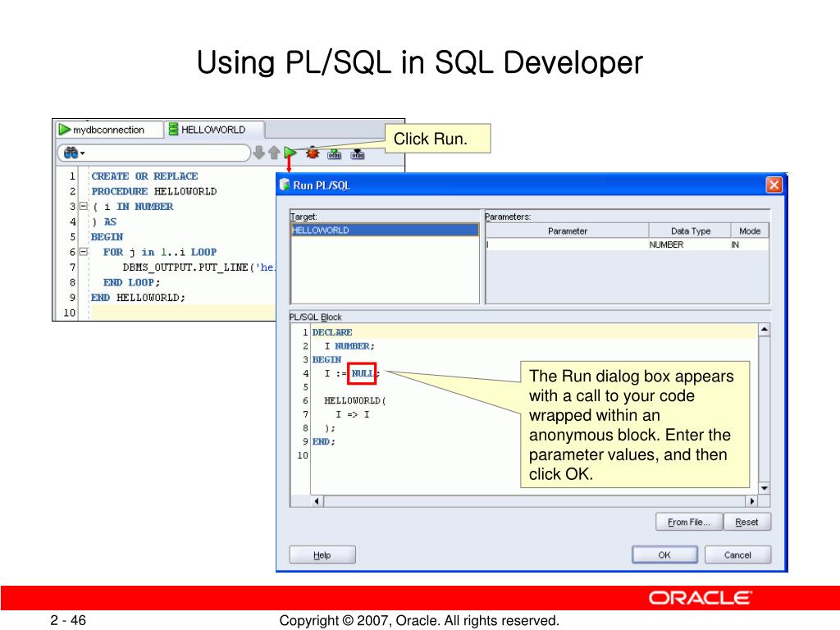Switch to the HELLOWORLD editor tab
This screenshot has height=630, width=840.
pos(213,130)
